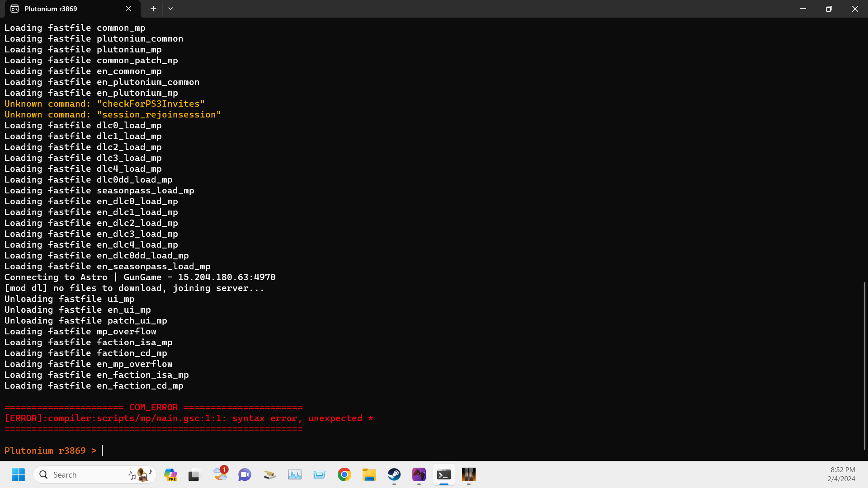Expand terminal tab dropdown list
Viewport: 868px width, 488px height.
pos(170,8)
